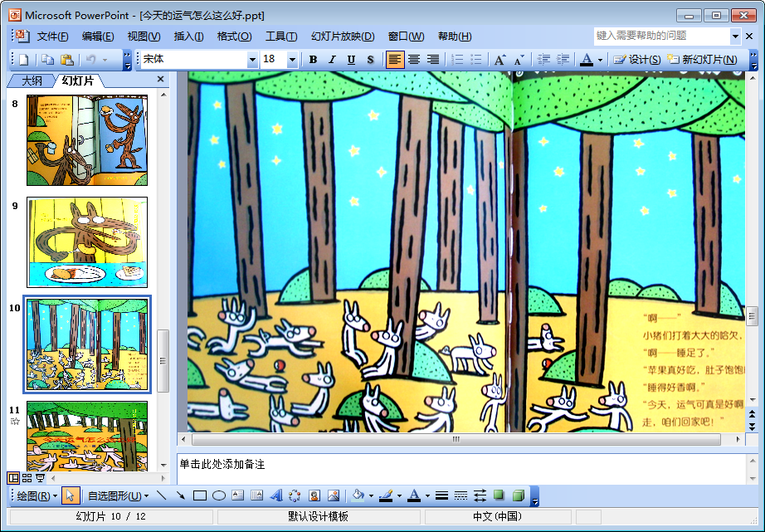Expand standard toolbar options chevron
The image size is (765, 532).
[127, 60]
